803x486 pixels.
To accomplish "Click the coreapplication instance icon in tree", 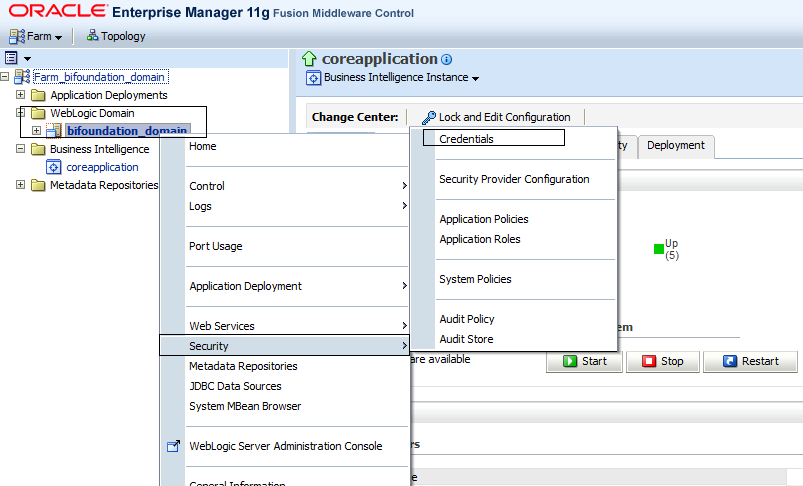I will pyautogui.click(x=54, y=167).
